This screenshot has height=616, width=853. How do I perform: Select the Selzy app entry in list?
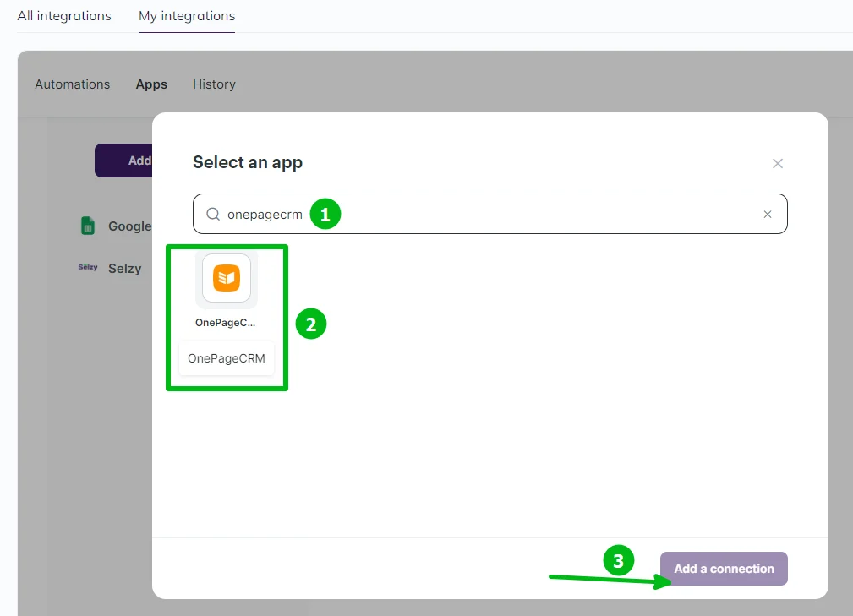[x=109, y=268]
